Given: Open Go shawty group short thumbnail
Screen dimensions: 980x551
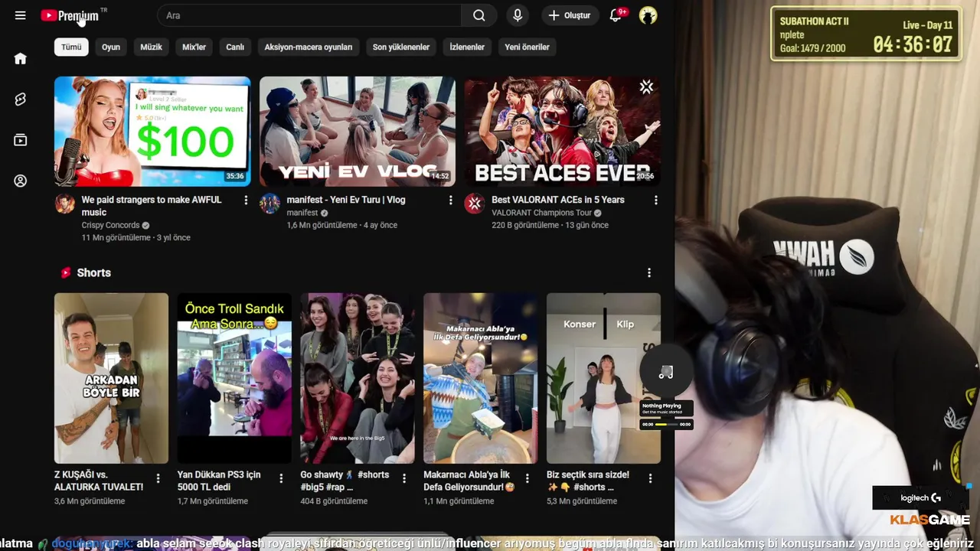Looking at the screenshot, I should (358, 378).
